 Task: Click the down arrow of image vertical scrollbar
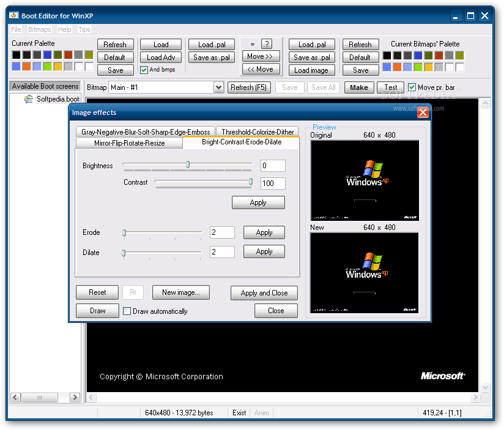486,387
